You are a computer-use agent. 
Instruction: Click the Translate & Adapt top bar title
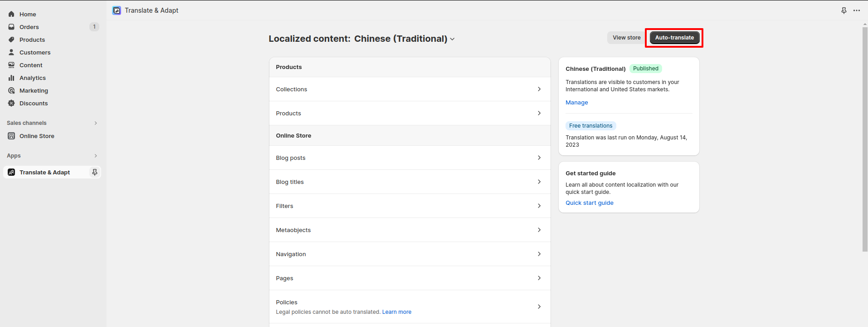tap(151, 10)
